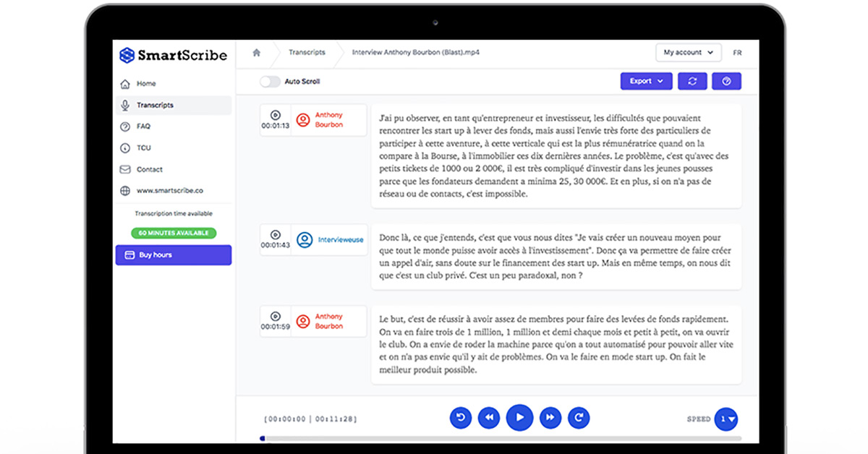Click the skip forward circular arrow button
This screenshot has width=868, height=454.
(x=579, y=417)
